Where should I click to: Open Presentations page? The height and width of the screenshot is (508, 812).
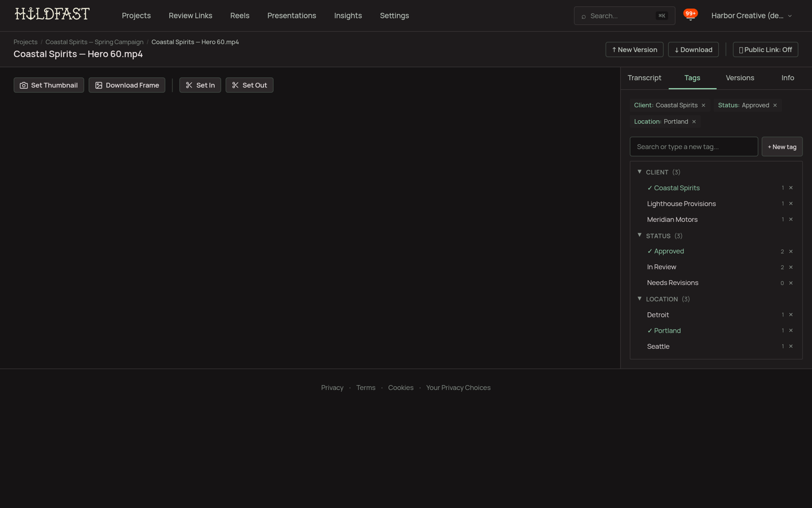pos(292,16)
